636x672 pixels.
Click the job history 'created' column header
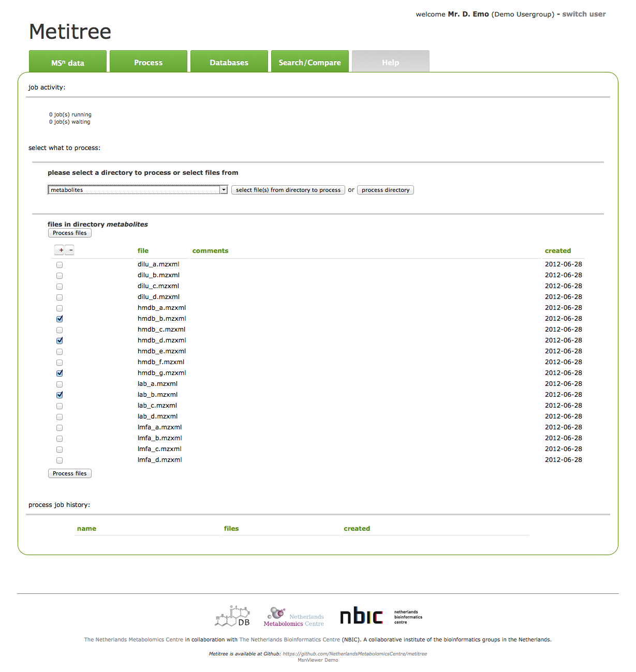point(357,529)
